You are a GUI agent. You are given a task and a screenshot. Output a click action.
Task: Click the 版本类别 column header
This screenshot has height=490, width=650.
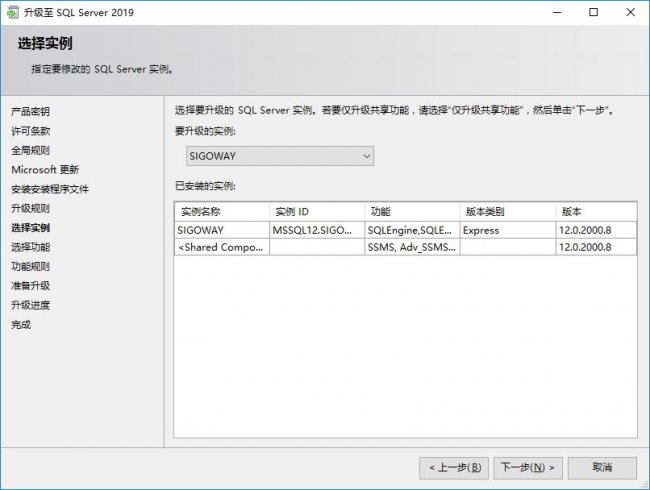click(x=508, y=212)
